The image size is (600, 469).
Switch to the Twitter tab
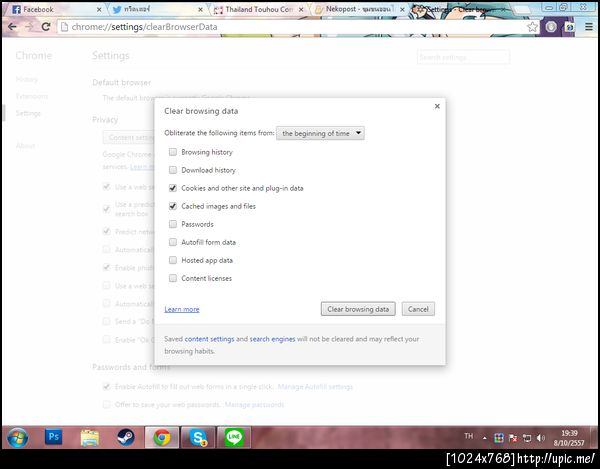click(157, 10)
